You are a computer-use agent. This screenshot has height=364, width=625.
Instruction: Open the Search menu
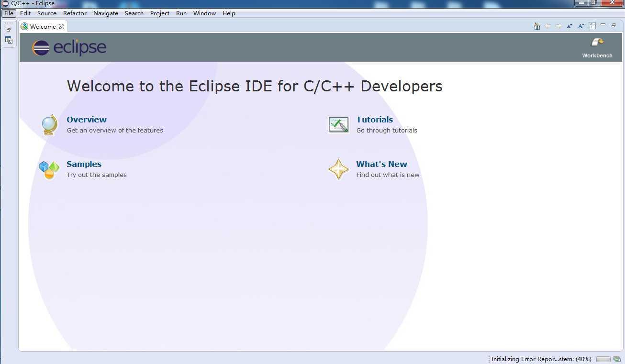pos(134,13)
